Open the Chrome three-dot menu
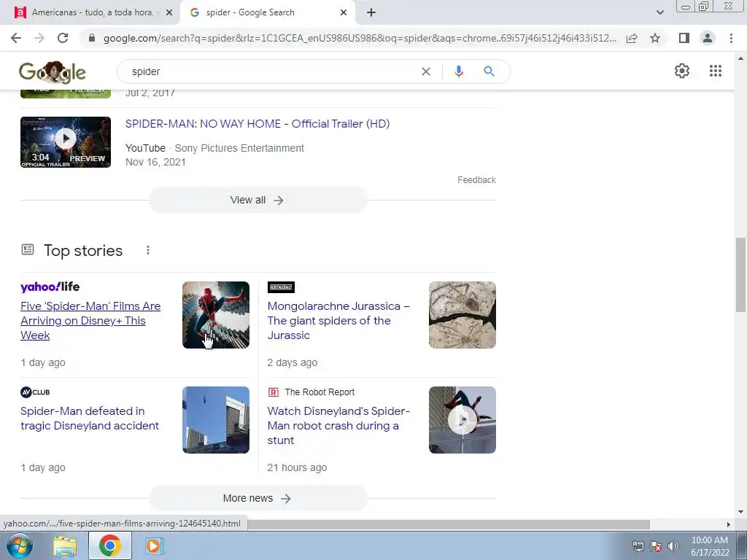This screenshot has height=560, width=747. 731,38
